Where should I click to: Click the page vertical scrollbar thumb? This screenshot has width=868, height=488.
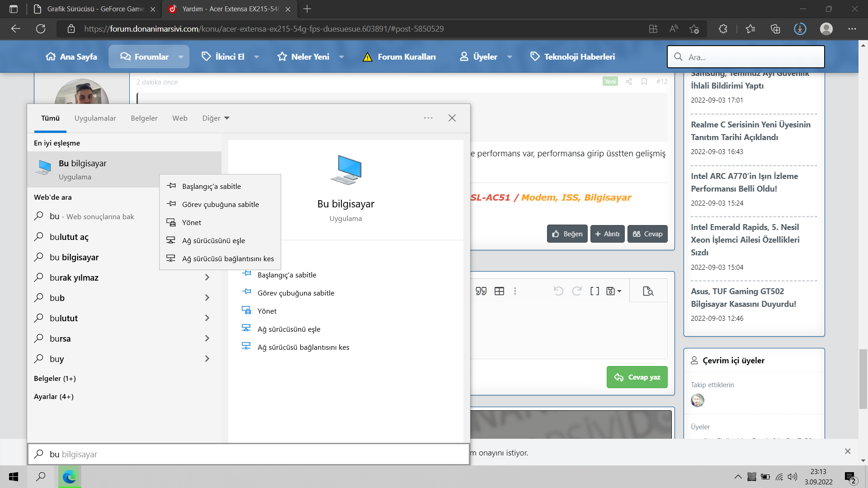[863, 379]
